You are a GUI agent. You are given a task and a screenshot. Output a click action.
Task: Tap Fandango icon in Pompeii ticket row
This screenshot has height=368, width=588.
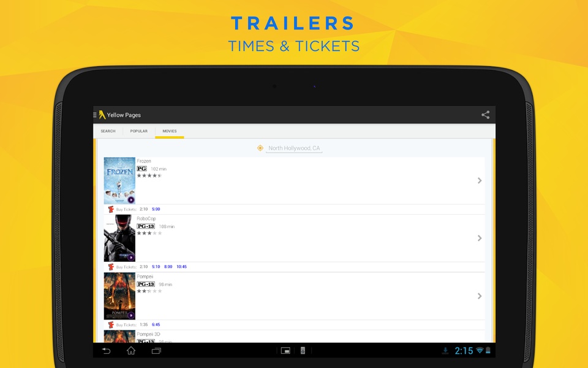click(111, 324)
